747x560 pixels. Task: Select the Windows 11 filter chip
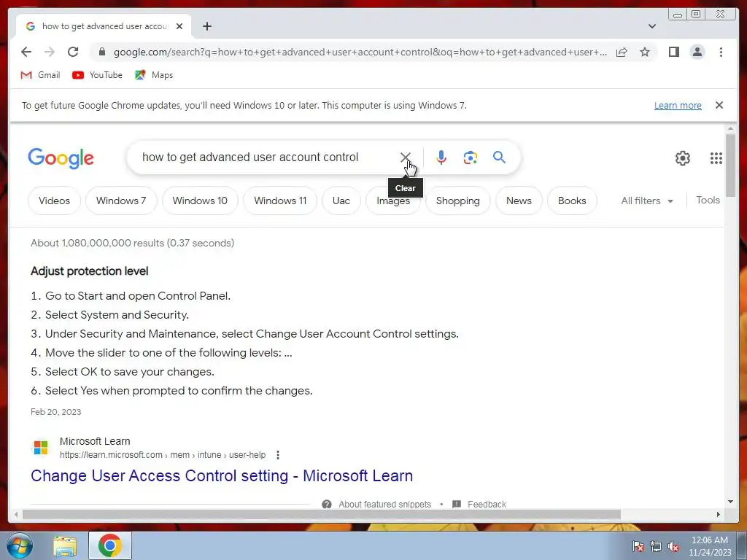click(280, 201)
